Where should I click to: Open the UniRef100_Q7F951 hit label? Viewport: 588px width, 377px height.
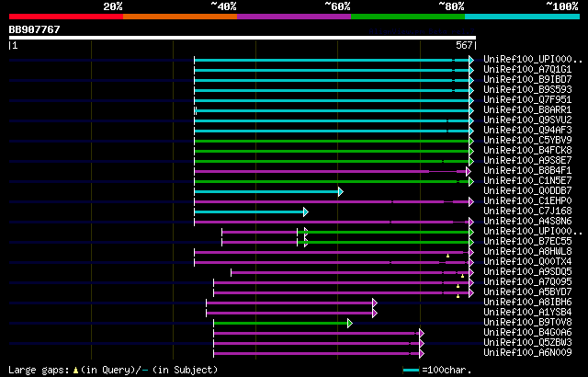click(x=527, y=100)
